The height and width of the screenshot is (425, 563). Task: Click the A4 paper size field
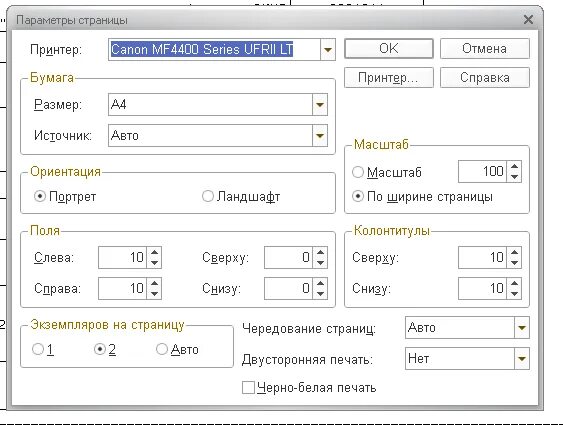click(210, 105)
